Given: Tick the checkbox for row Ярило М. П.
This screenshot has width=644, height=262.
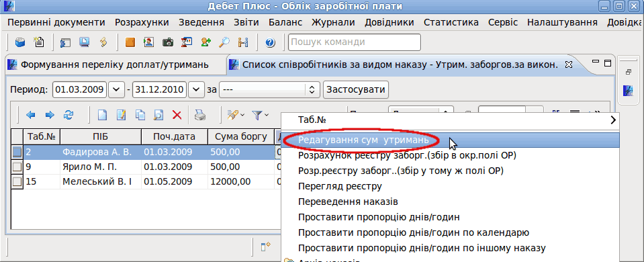Looking at the screenshot, I should (17, 167).
